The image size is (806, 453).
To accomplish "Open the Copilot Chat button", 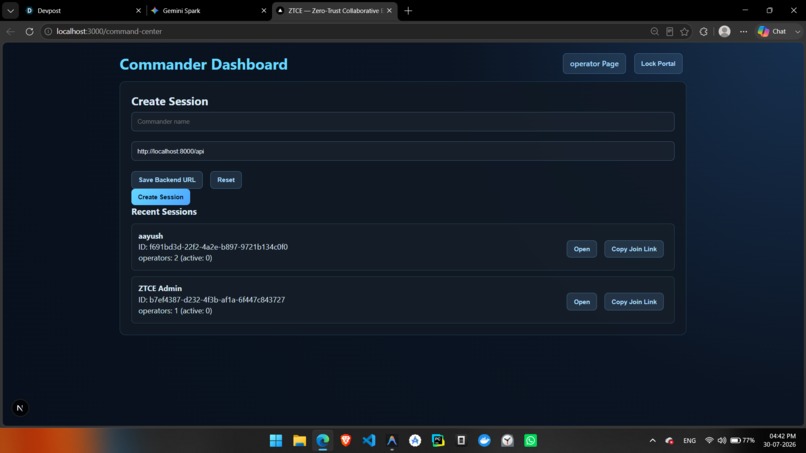I will (773, 31).
